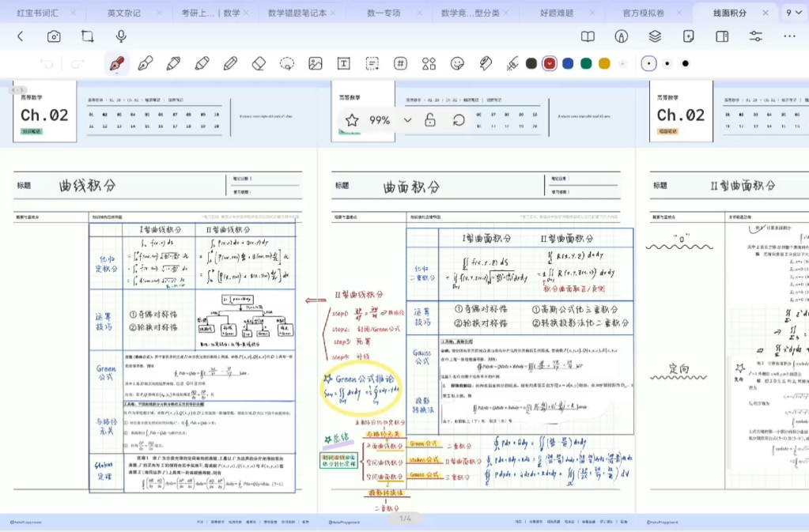
Task: Open the shapes tool
Action: (429, 63)
